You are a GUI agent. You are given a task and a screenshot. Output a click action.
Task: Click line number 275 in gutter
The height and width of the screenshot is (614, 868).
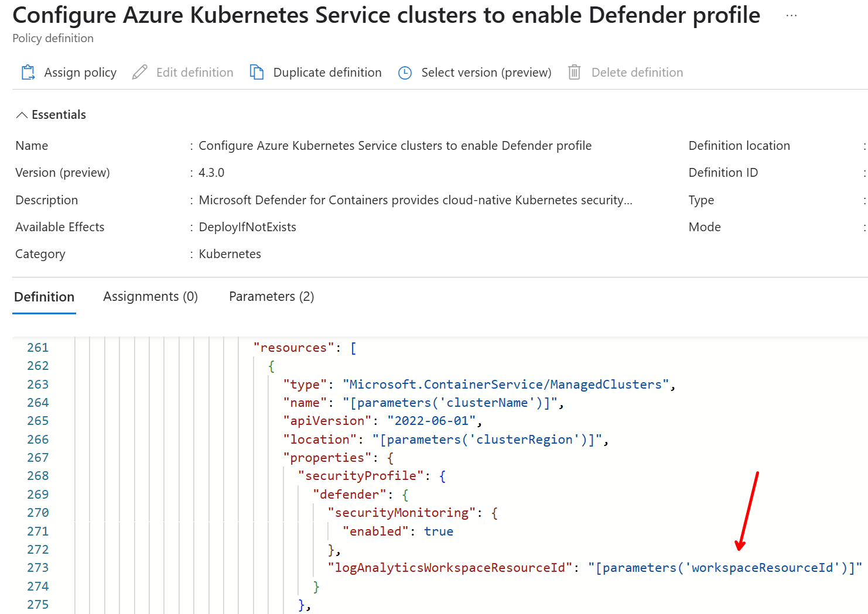[x=38, y=605]
